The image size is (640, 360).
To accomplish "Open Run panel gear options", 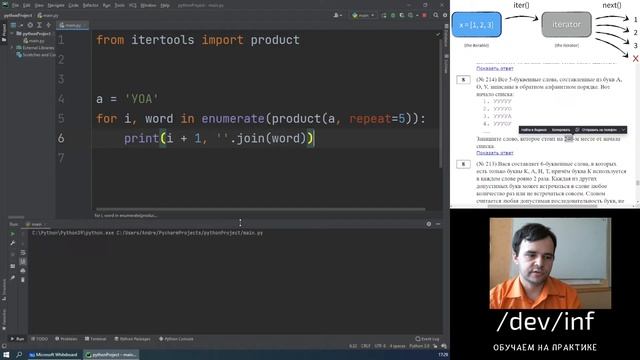I will (x=429, y=224).
